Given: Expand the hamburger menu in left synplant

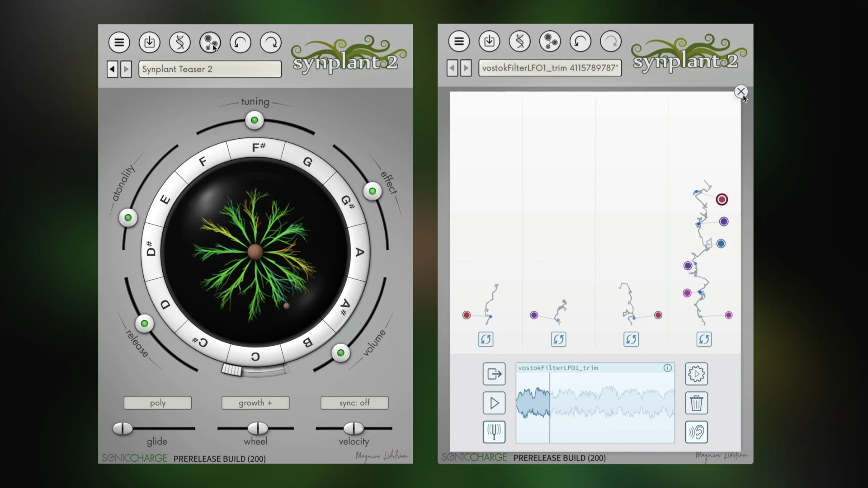Looking at the screenshot, I should (118, 42).
